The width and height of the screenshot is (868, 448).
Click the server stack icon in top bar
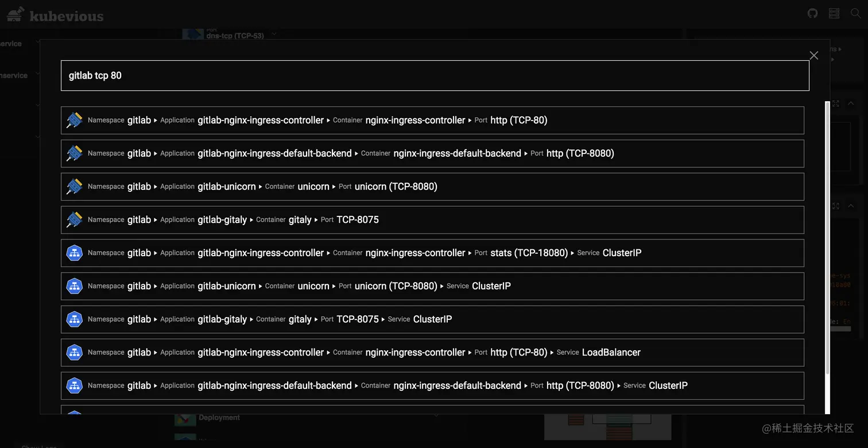click(834, 13)
